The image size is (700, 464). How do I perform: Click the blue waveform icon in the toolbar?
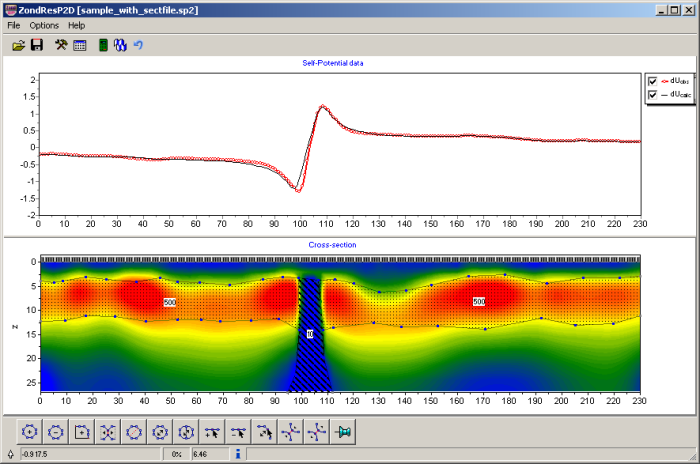[x=120, y=45]
